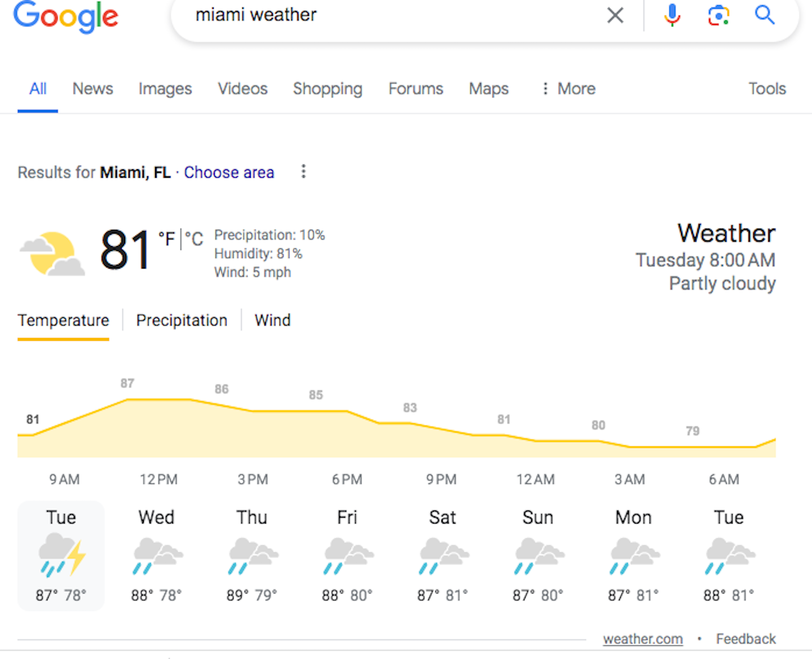This screenshot has height=659, width=812.
Task: Open Google Lens image search icon
Action: point(718,15)
